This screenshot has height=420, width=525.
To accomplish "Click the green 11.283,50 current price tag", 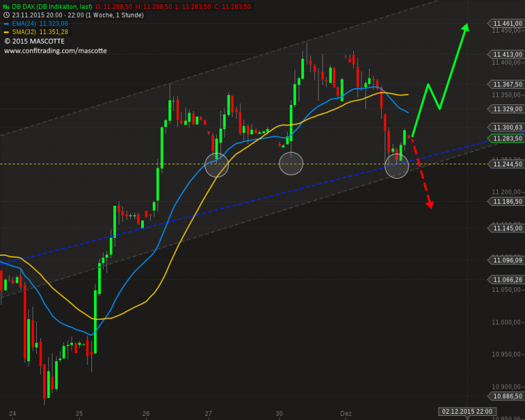I will tap(505, 138).
